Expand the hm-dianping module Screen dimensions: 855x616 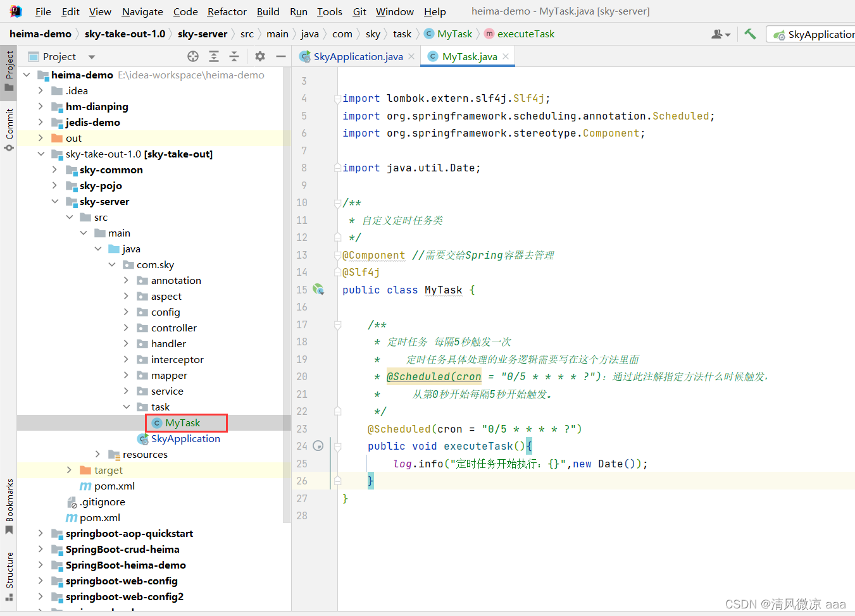(x=41, y=106)
